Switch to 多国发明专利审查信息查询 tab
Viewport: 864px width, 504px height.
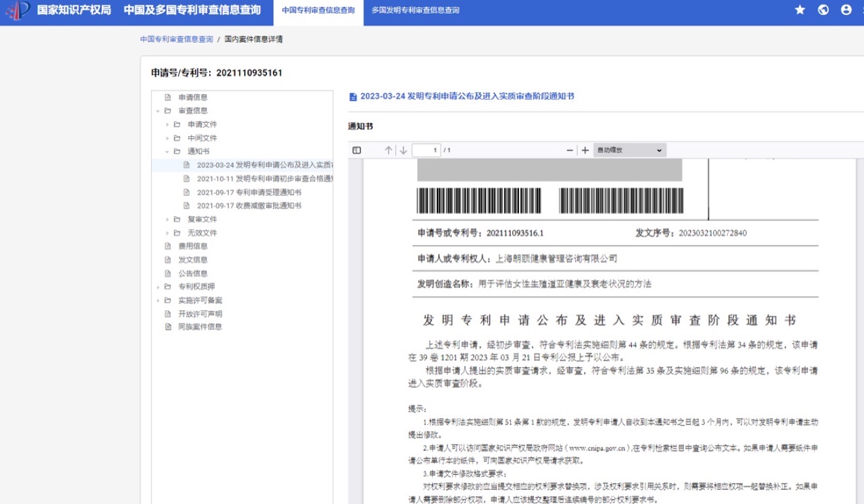(415, 10)
